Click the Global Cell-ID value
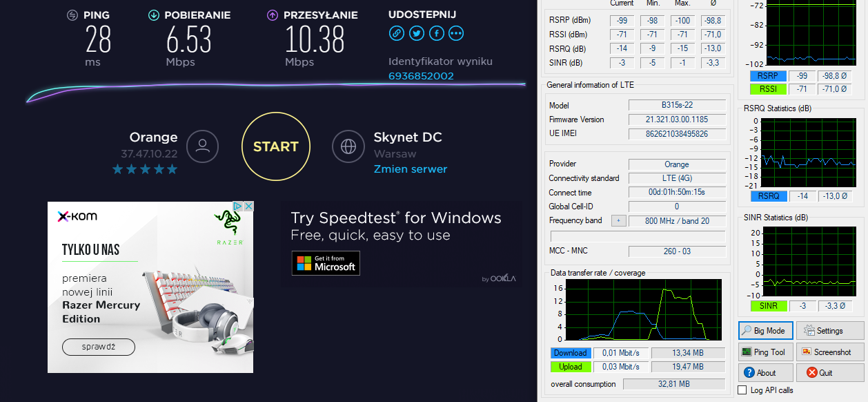868x402 pixels. [x=677, y=207]
